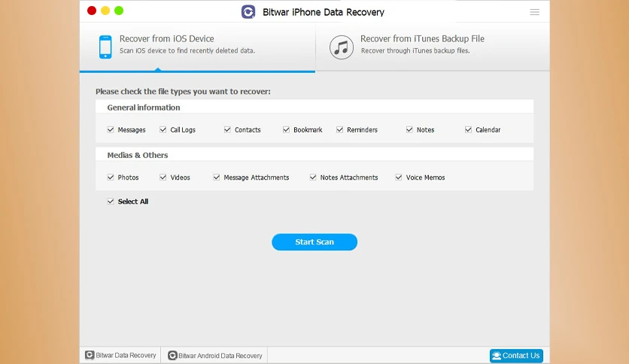
Task: Open the hamburger menu in title bar
Action: point(534,12)
